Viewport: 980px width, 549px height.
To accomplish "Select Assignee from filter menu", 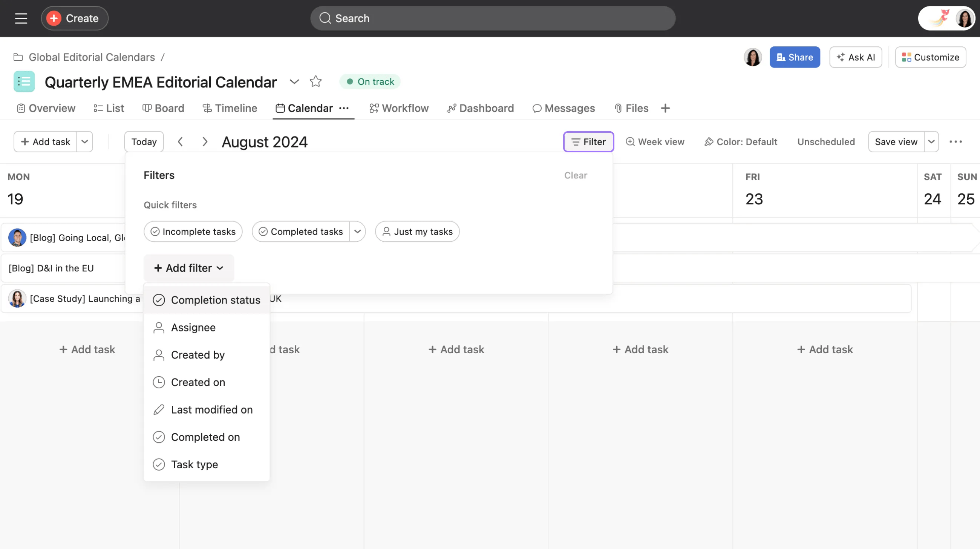I will click(193, 328).
